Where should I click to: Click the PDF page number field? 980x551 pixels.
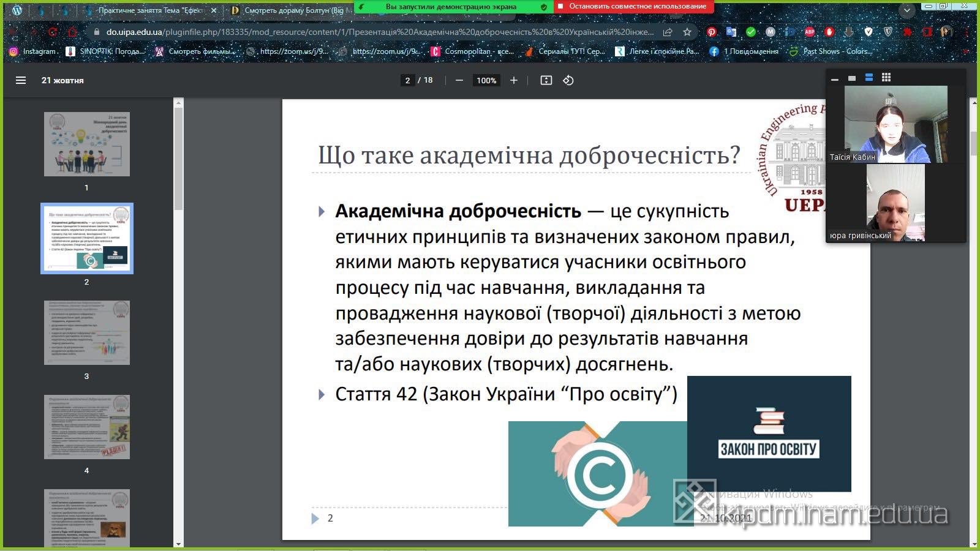(407, 80)
